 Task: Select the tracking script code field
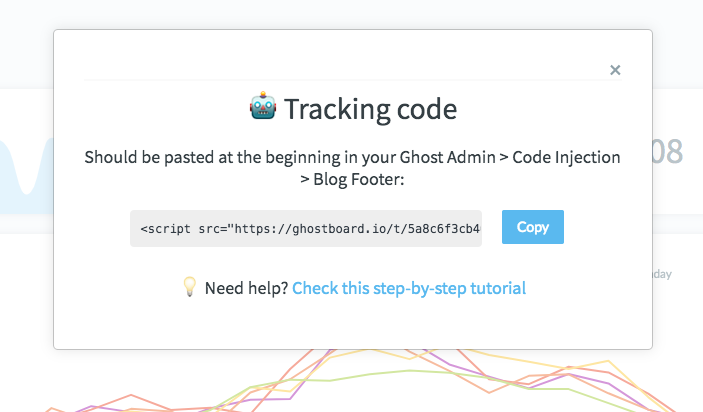306,229
